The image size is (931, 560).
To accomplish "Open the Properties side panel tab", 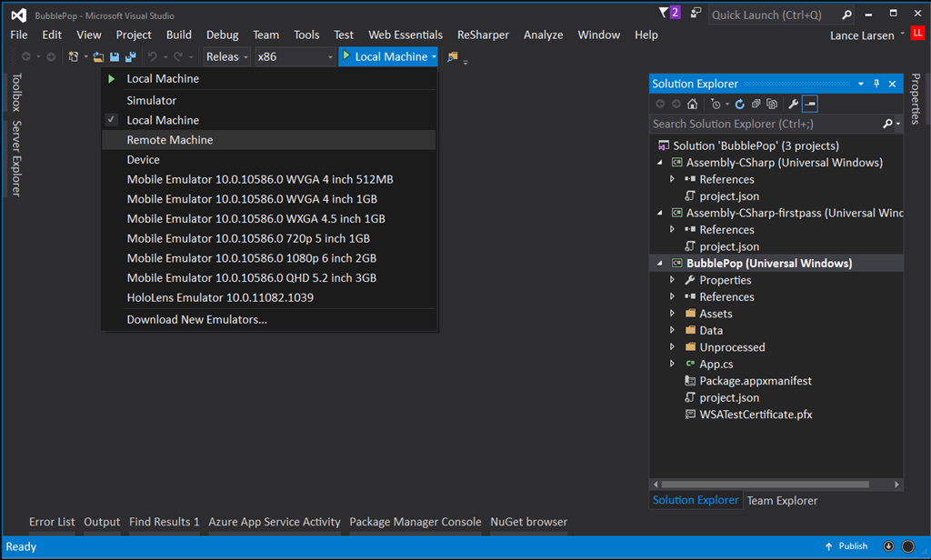I will coord(916,98).
